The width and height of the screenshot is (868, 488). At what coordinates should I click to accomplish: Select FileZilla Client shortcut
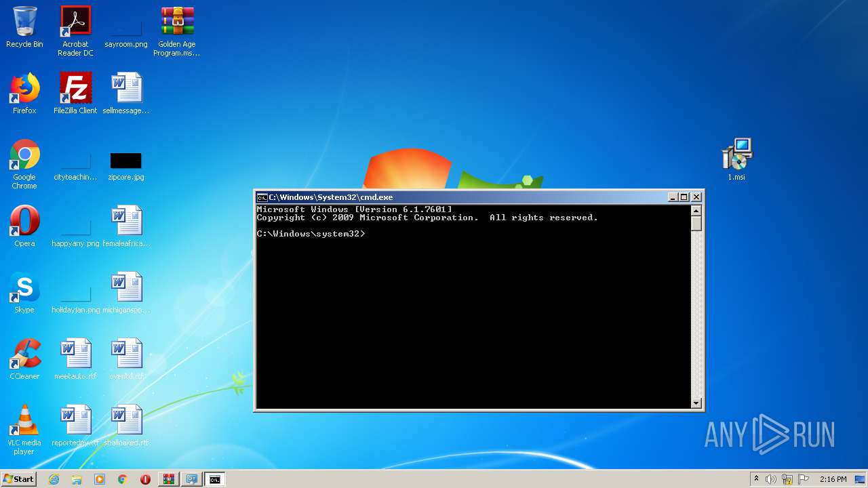[75, 94]
